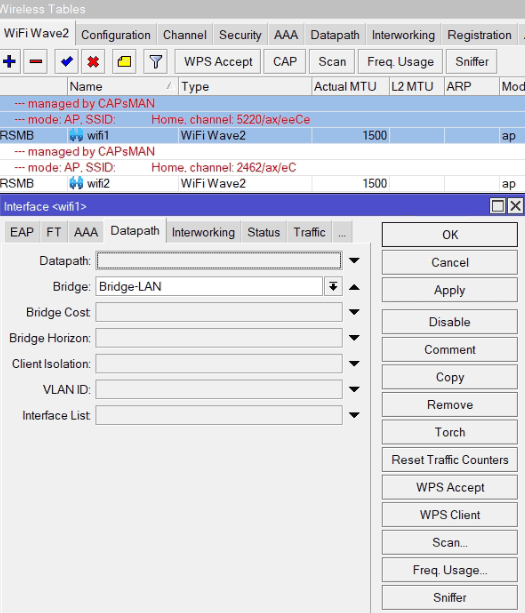525x613 pixels.
Task: Click the empty Datapath input field
Action: coord(219,260)
